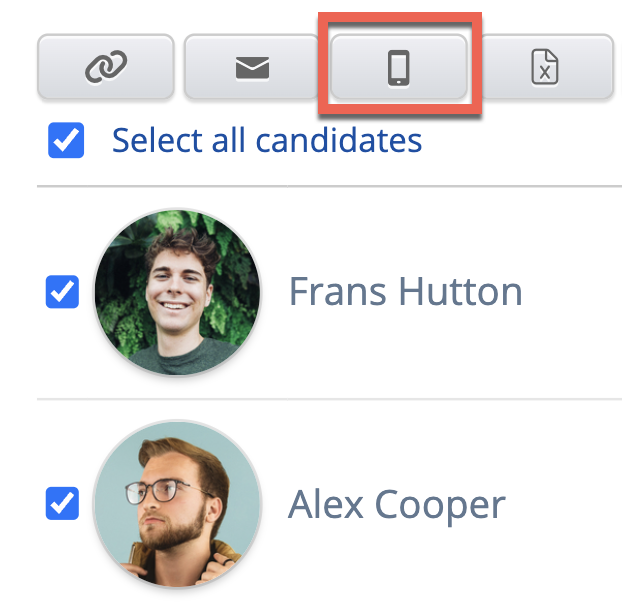Open Frans Hutton's profile photo

tap(177, 292)
